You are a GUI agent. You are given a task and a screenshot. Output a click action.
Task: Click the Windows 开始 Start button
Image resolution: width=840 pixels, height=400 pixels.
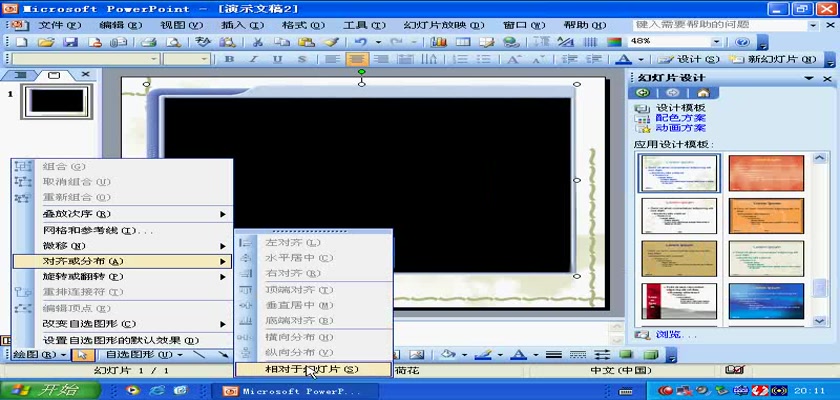pos(50,390)
